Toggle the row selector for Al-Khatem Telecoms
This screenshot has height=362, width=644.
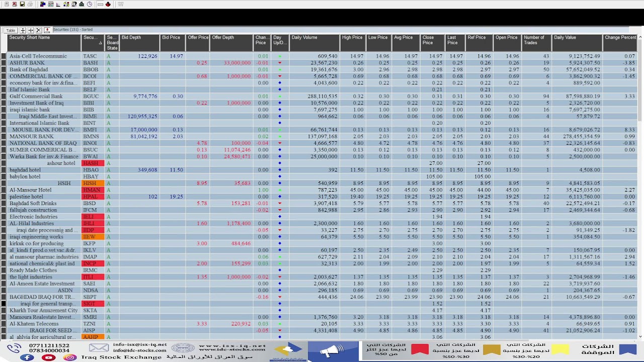(4, 324)
